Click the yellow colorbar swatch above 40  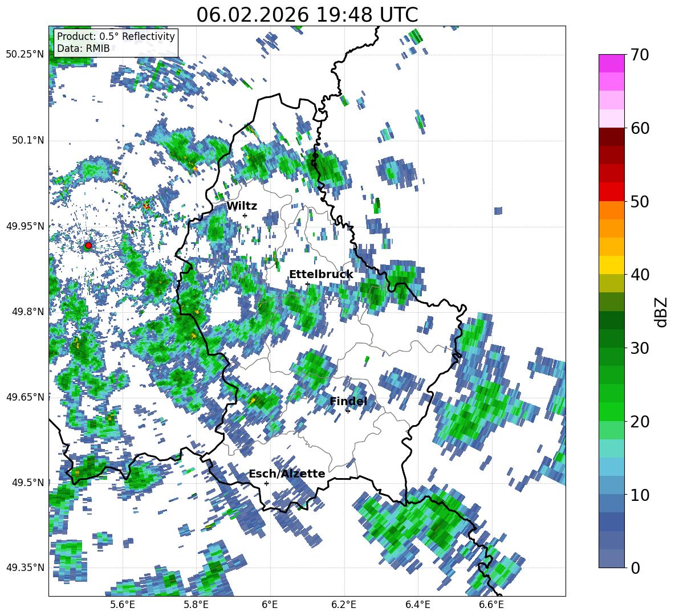coord(611,265)
